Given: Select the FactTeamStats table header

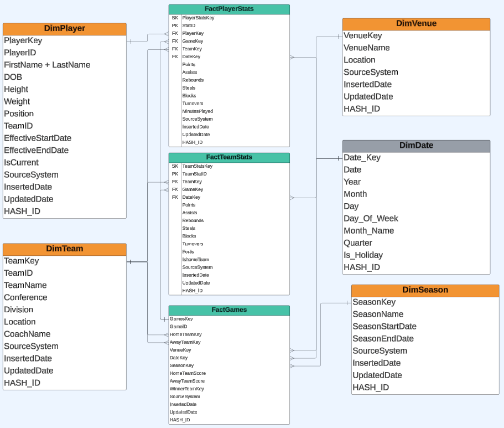Looking at the screenshot, I should [229, 158].
